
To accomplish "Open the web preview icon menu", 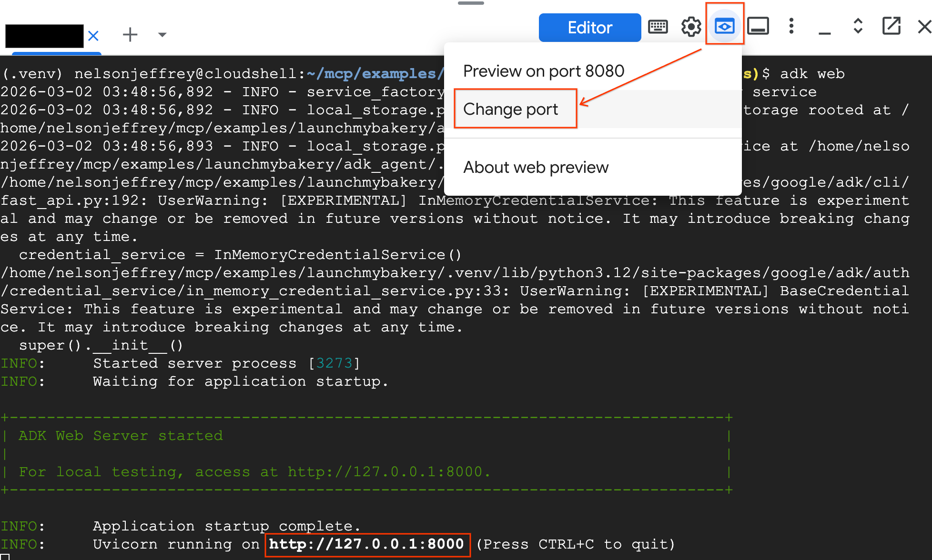I will pyautogui.click(x=725, y=27).
